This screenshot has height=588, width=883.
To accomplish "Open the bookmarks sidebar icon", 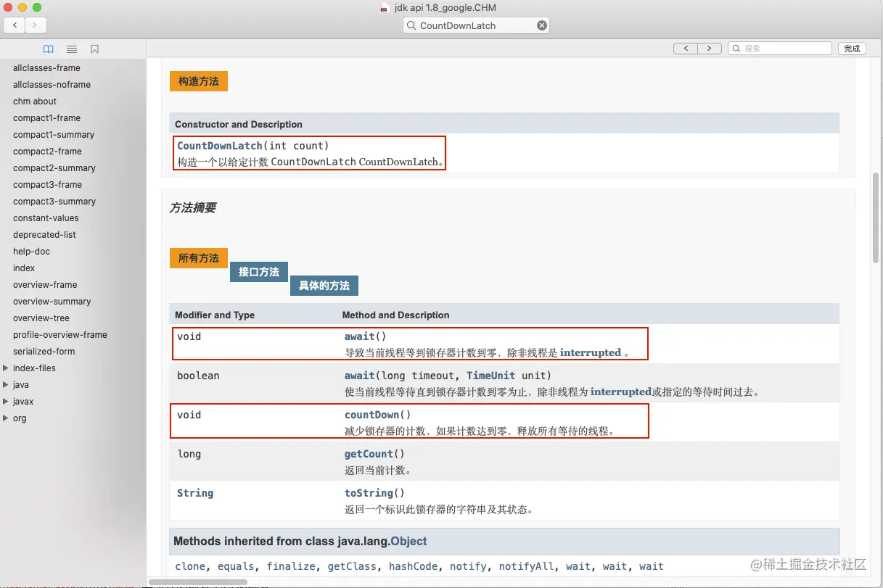I will [x=94, y=49].
